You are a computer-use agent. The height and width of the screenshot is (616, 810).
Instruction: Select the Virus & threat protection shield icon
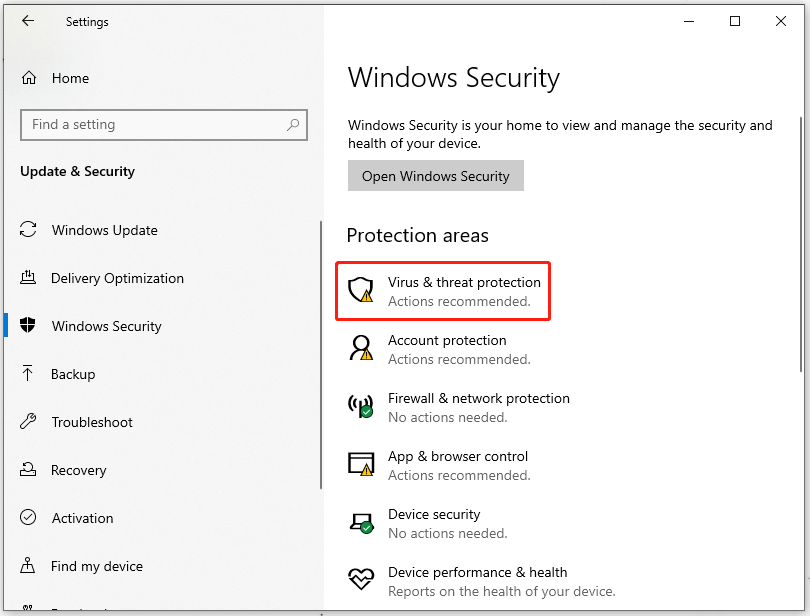point(360,289)
